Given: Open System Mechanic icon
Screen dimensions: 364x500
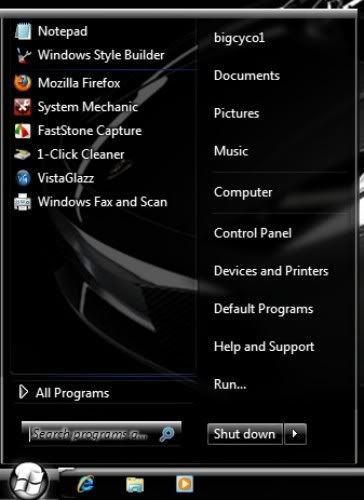Looking at the screenshot, I should click(23, 107).
